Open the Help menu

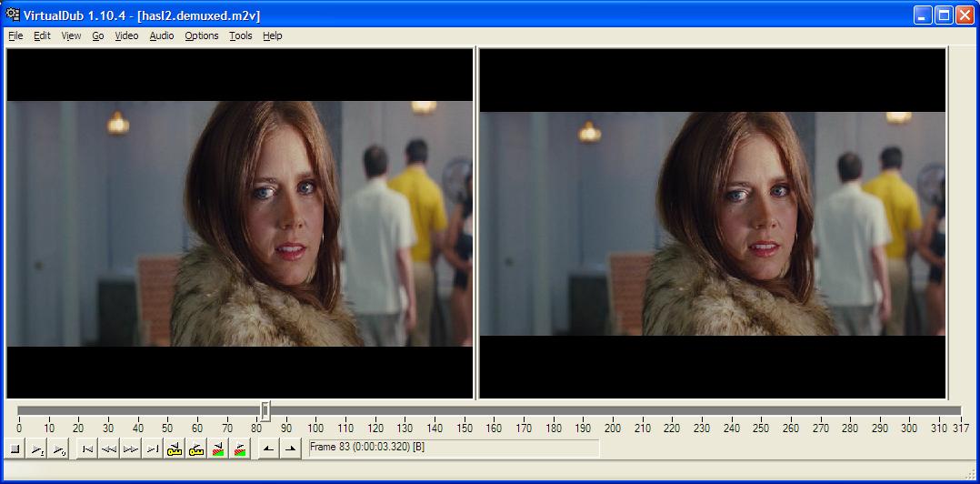point(272,35)
